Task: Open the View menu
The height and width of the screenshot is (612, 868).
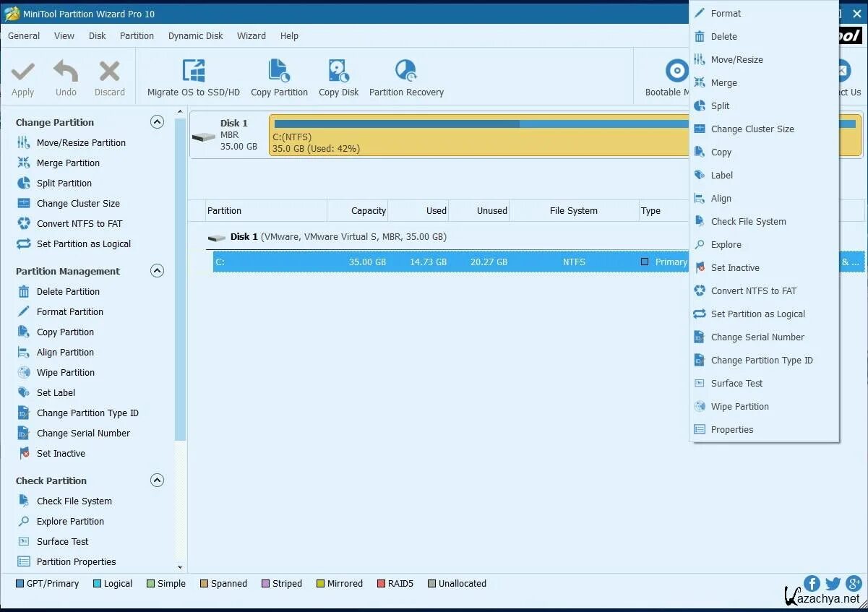Action: (64, 36)
